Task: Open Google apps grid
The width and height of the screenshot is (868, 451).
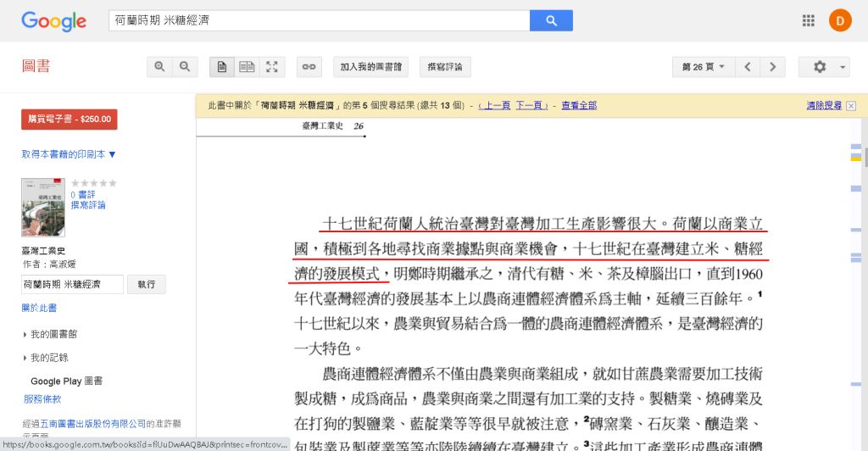Action: [x=808, y=20]
